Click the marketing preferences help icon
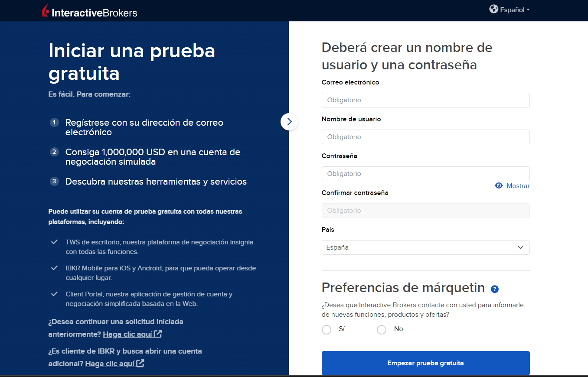This screenshot has height=377, width=588. point(495,289)
